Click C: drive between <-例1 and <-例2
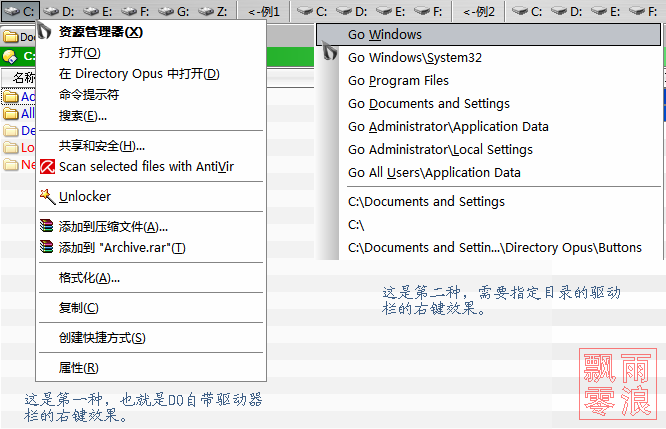This screenshot has height=429, width=666. pyautogui.click(x=312, y=11)
